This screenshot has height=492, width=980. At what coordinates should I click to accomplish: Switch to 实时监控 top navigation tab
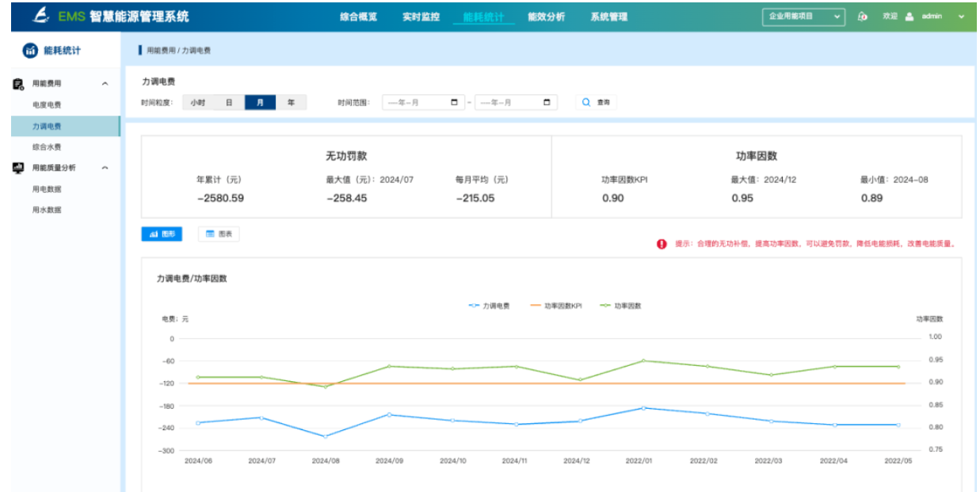pyautogui.click(x=421, y=17)
